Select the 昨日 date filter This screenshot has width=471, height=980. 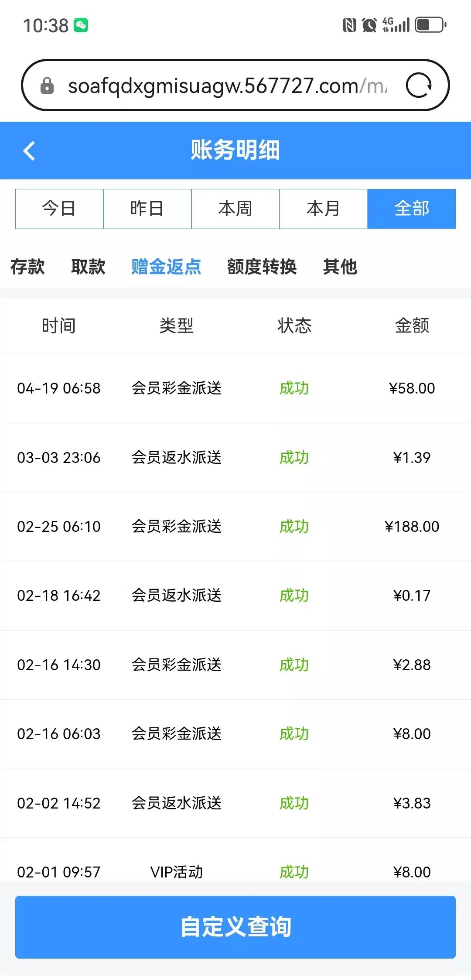pos(147,209)
